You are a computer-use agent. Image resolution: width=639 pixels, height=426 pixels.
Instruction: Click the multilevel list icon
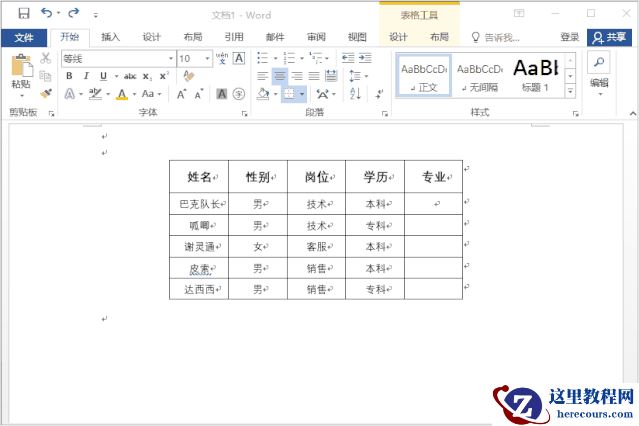315,58
